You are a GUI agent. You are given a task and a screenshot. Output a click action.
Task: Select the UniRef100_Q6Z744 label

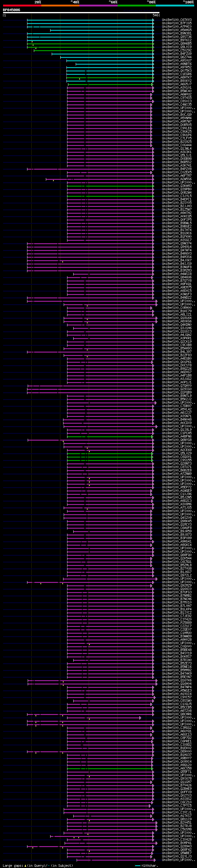tap(177, 57)
